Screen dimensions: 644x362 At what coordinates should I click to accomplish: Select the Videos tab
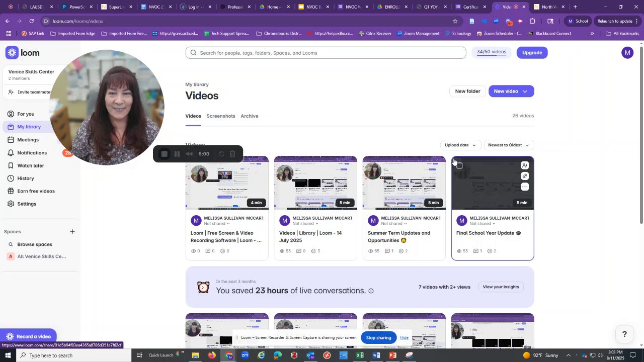(x=193, y=116)
